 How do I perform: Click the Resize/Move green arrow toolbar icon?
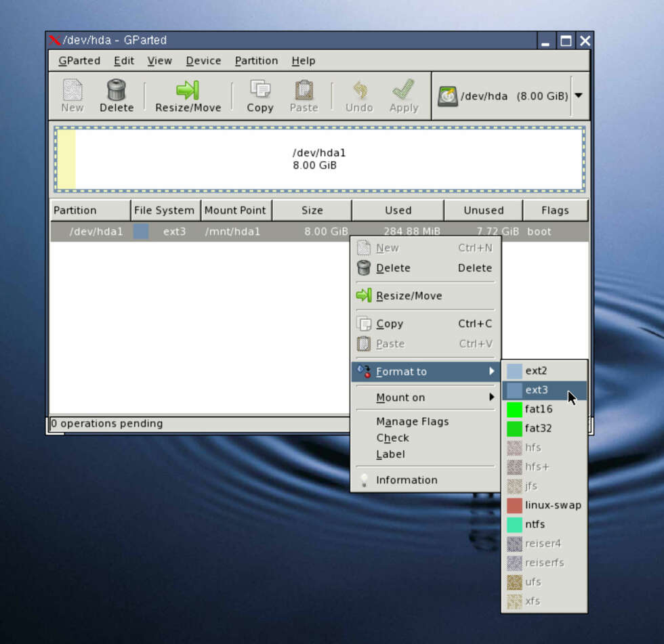tap(188, 89)
